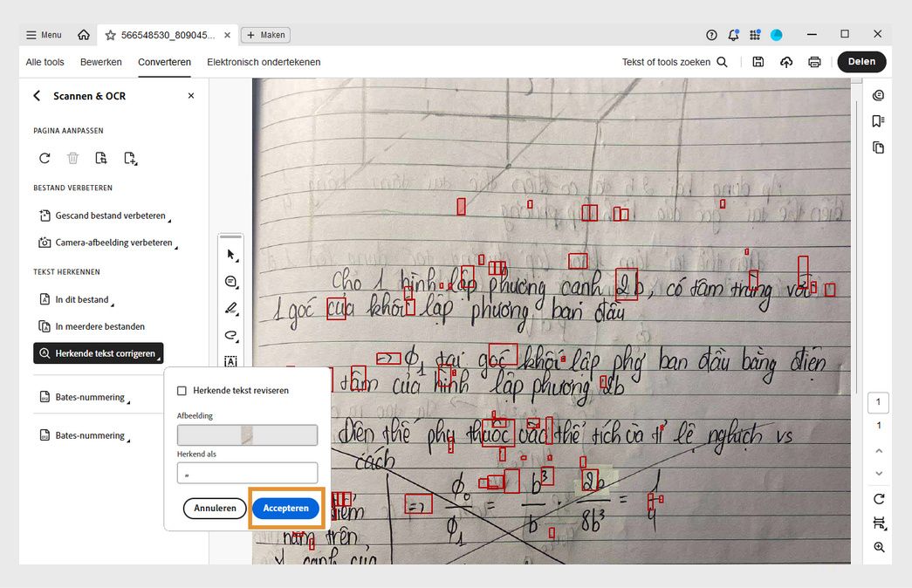
Task: Switch to the Bewerken tab
Action: click(100, 62)
